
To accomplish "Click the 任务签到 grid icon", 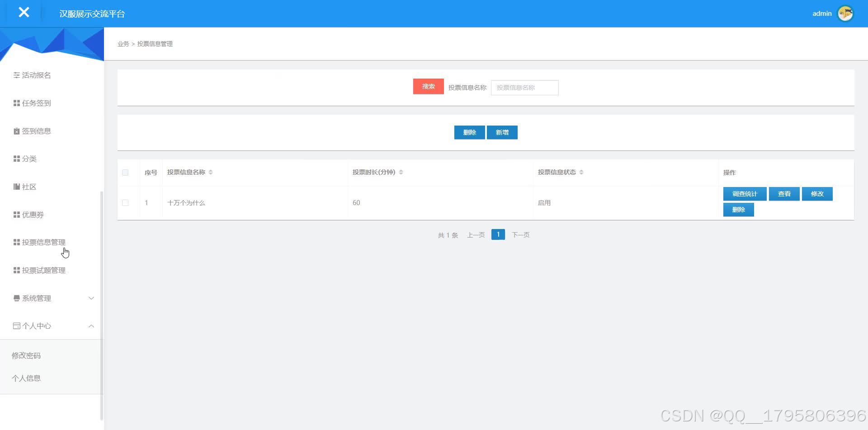I will tap(16, 103).
